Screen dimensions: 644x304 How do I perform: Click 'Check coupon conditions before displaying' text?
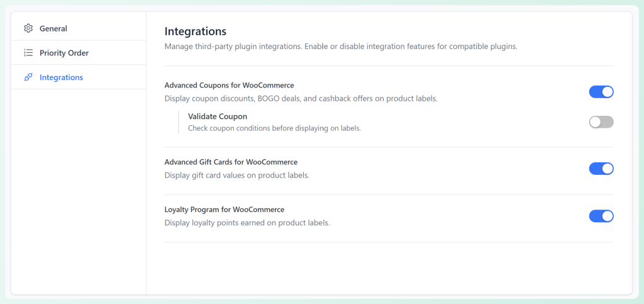274,128
